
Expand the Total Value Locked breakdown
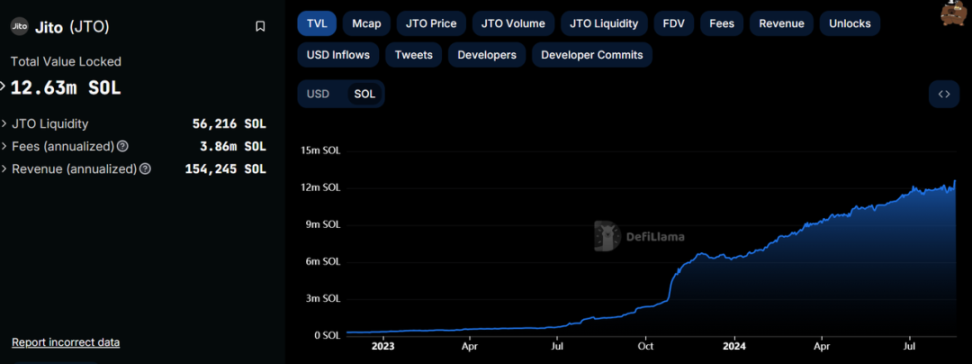click(x=3, y=87)
